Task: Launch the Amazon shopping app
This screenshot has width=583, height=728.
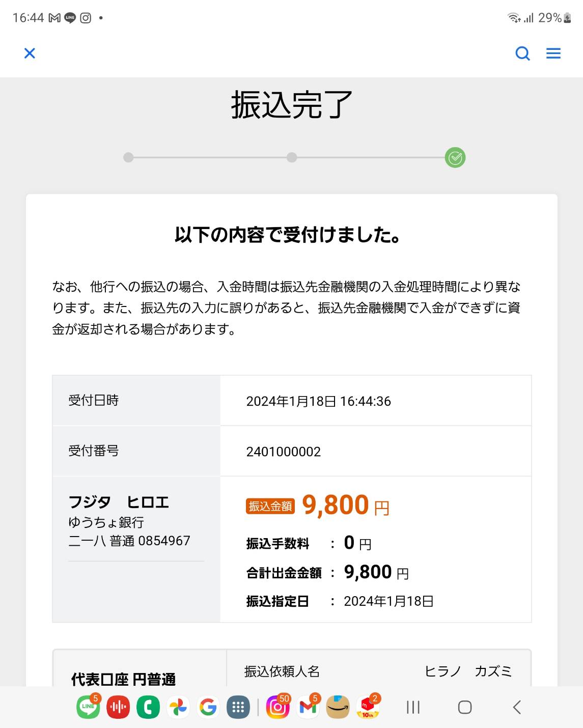Action: [338, 707]
